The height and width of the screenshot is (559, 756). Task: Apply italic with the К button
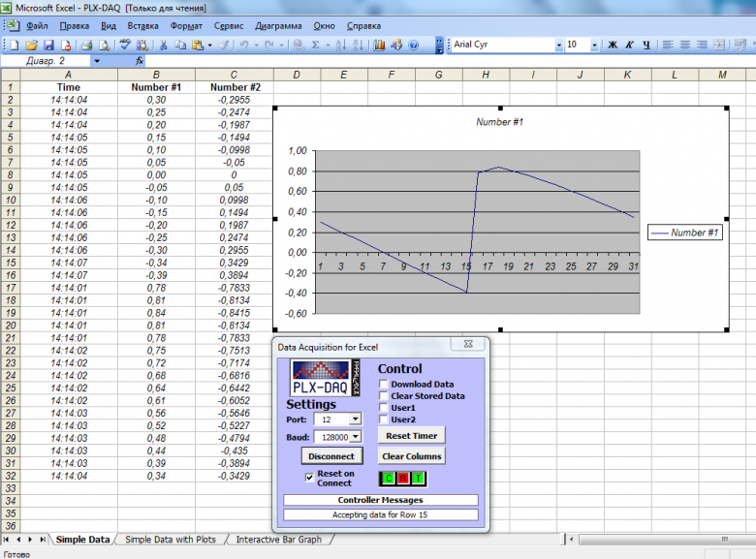click(x=629, y=45)
